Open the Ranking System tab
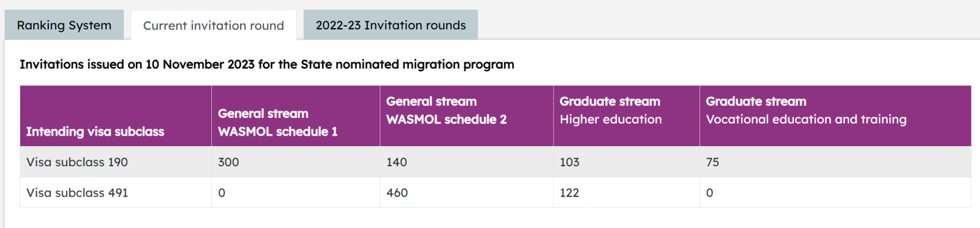 64,25
